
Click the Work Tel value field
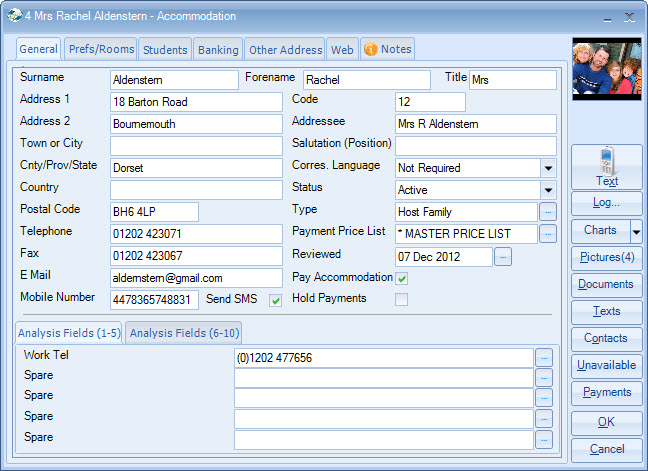tap(384, 358)
